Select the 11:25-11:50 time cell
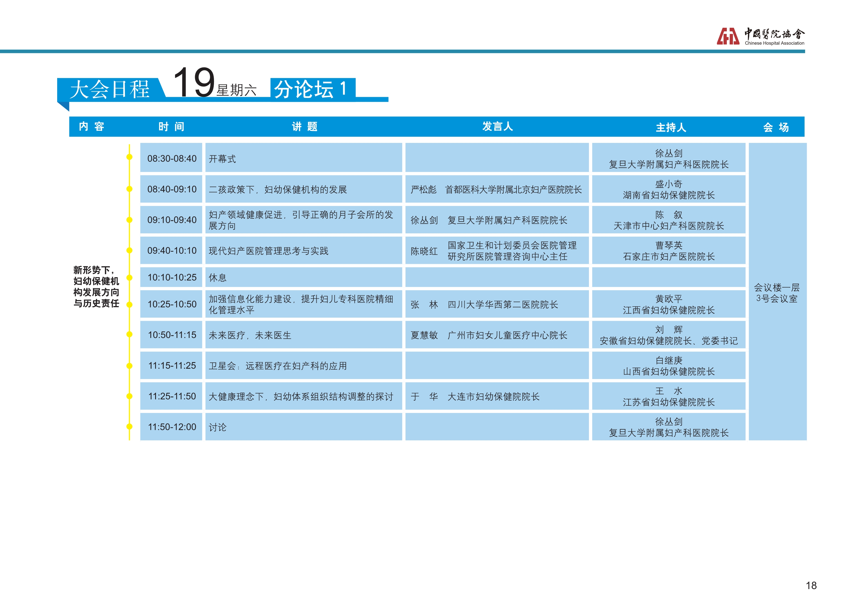This screenshot has width=862, height=616. [x=171, y=396]
